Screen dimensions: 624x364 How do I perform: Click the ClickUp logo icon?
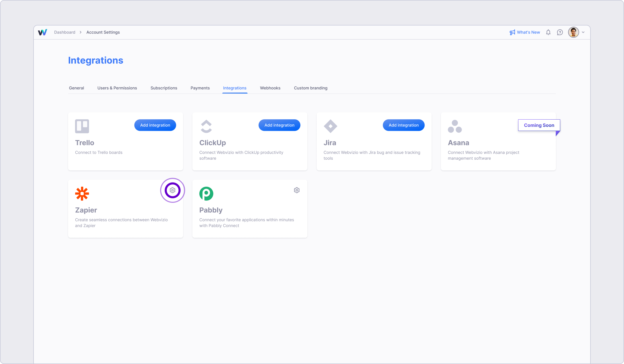pos(206,126)
